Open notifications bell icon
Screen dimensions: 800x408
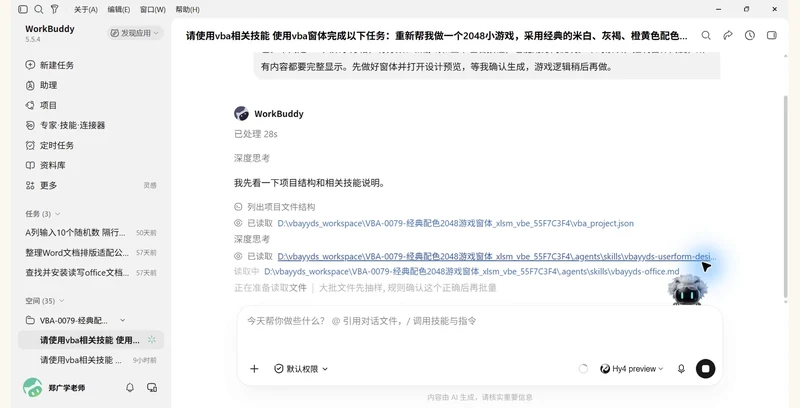click(x=130, y=388)
